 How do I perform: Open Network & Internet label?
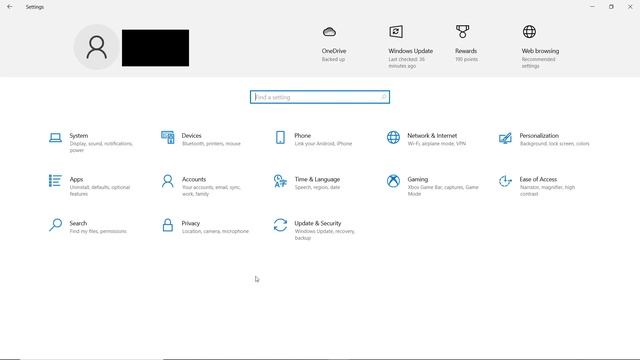(x=432, y=136)
